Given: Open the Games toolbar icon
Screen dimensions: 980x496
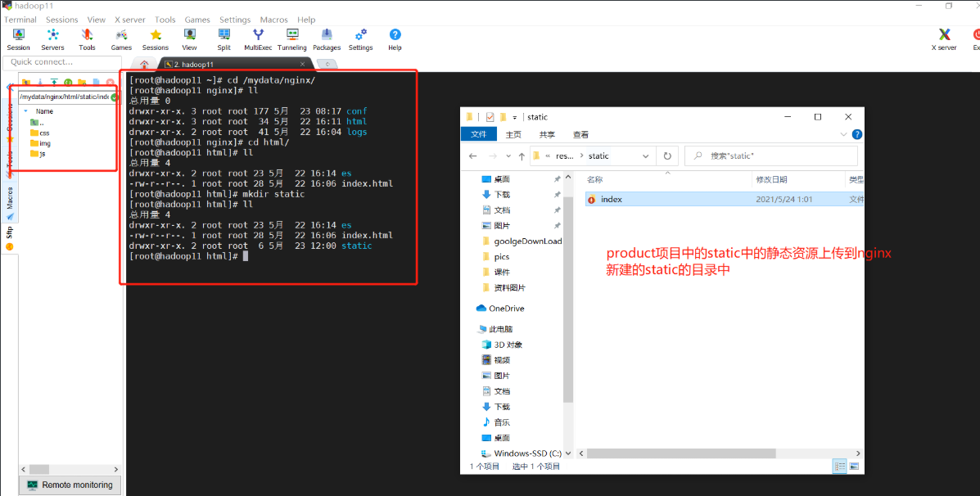Looking at the screenshot, I should point(121,39).
